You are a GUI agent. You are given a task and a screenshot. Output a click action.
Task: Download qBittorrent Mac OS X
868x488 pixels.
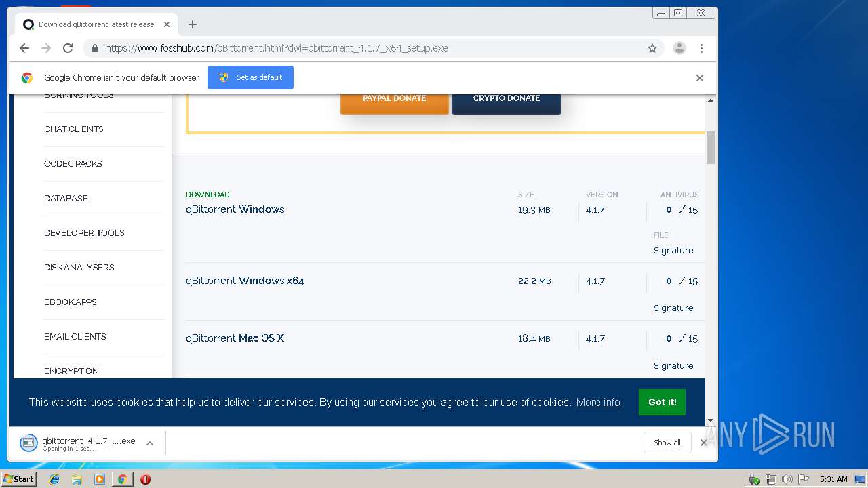(235, 338)
